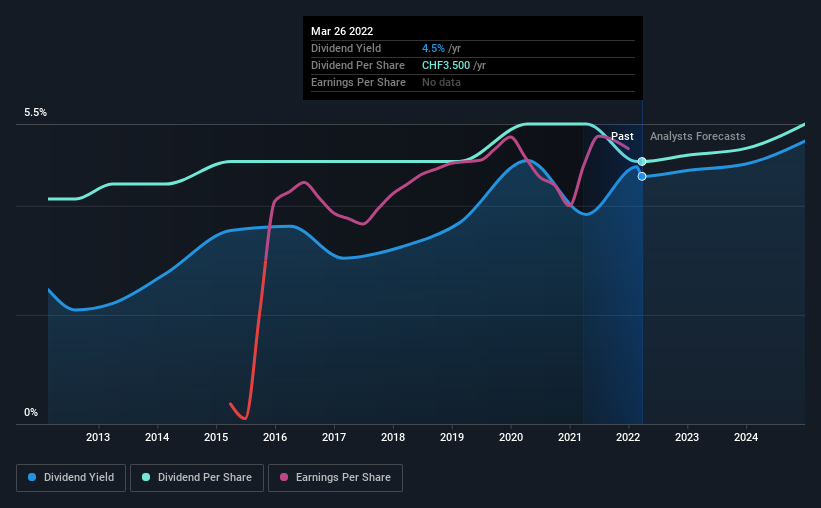The image size is (821, 508).
Task: Click the red low point of earnings line
Action: (x=244, y=417)
